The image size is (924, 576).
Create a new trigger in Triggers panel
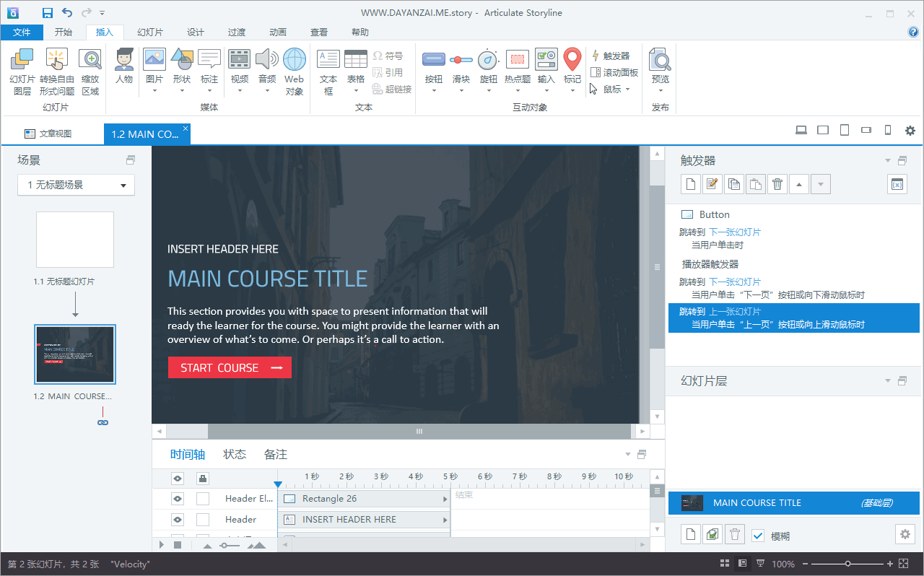click(692, 184)
